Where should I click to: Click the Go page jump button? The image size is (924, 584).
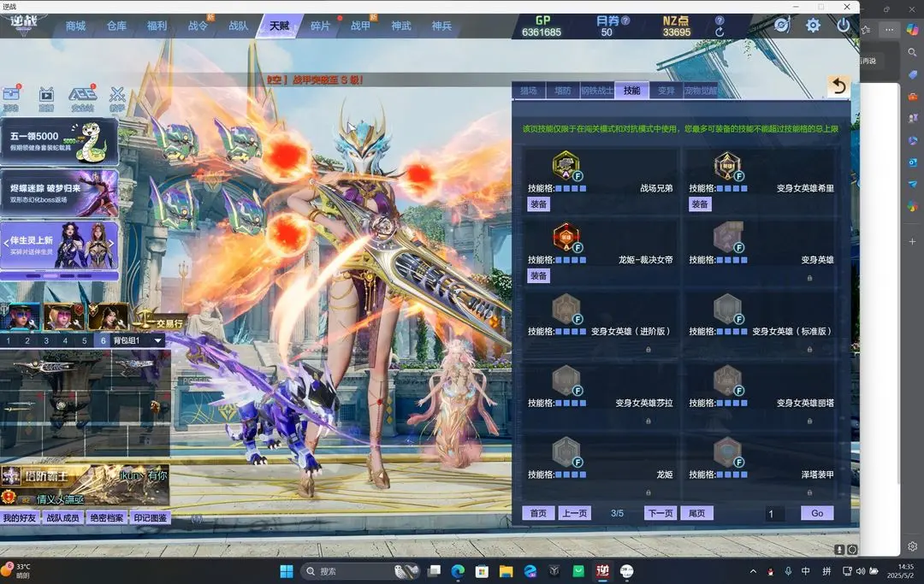817,513
